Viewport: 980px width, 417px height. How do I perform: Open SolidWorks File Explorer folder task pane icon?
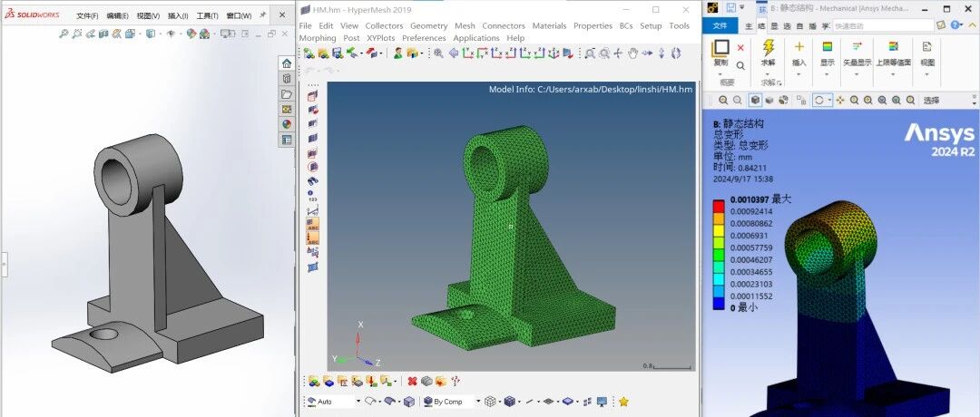point(286,94)
